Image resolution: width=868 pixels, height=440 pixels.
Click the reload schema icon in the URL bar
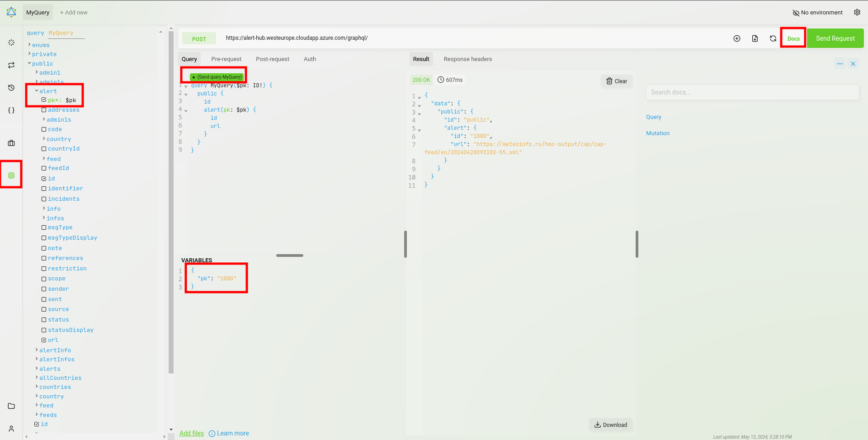[773, 38]
